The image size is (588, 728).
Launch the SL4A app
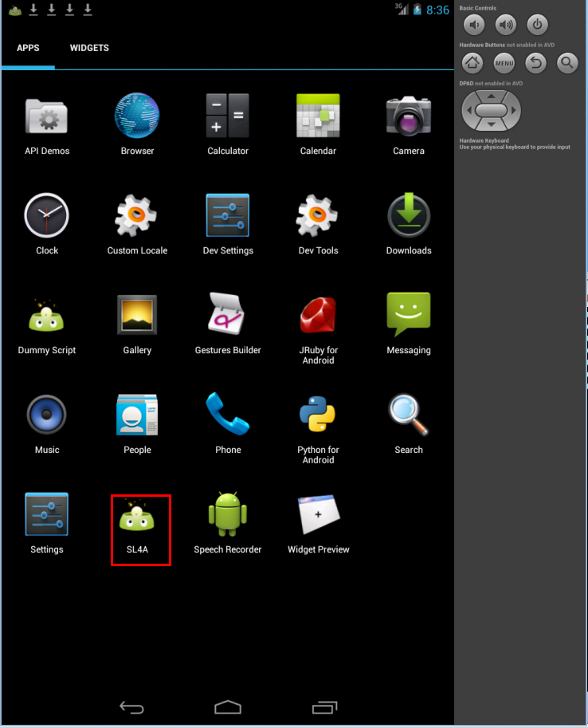(137, 526)
